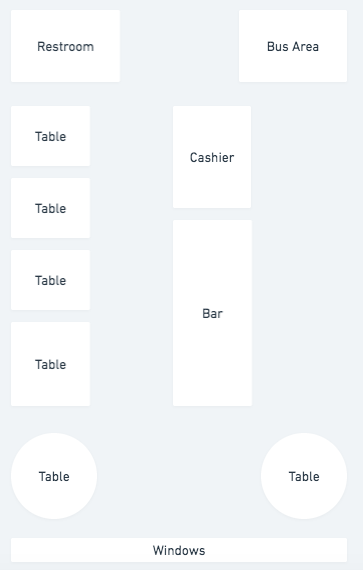Click the round Table on the left side
Image resolution: width=363 pixels, height=570 pixels.
[x=54, y=476]
